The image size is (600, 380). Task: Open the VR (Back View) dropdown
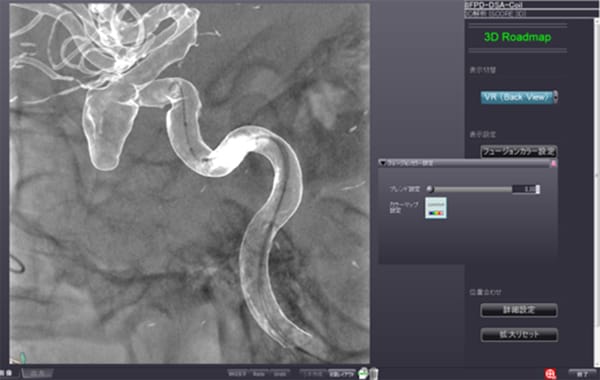517,97
